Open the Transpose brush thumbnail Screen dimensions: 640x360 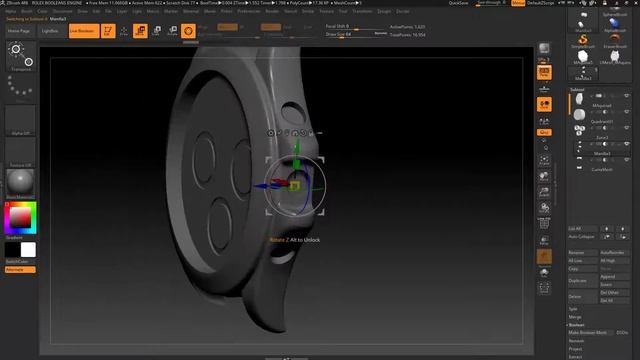(x=20, y=56)
